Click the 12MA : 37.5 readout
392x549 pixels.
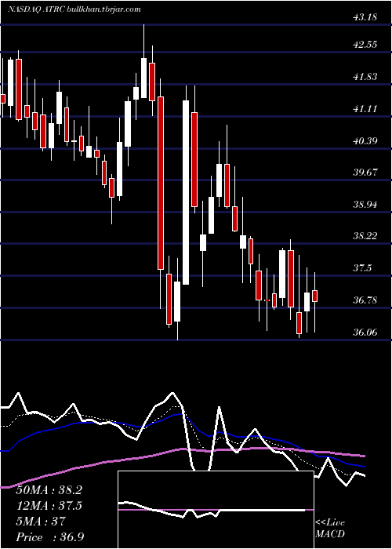pyautogui.click(x=49, y=506)
